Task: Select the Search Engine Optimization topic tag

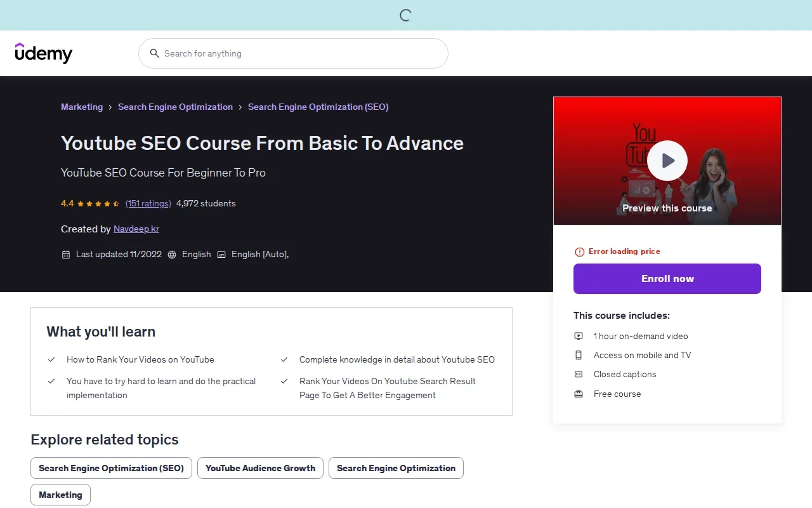Action: (396, 468)
